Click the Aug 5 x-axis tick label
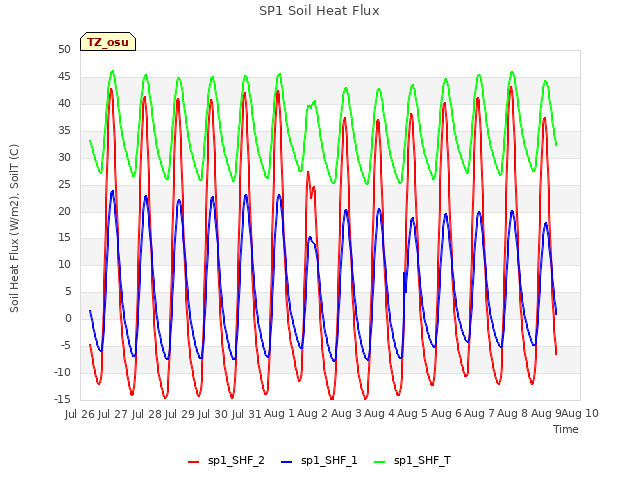 pos(413,413)
